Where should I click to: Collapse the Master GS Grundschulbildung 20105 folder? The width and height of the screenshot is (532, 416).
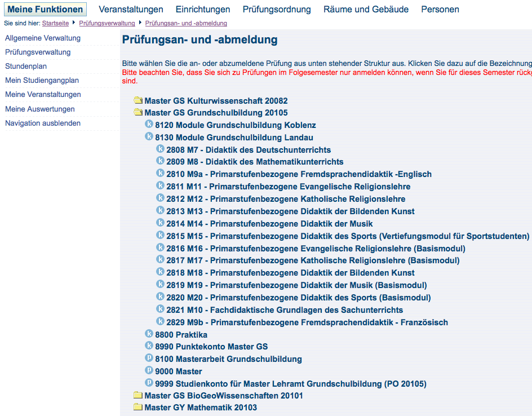(x=138, y=112)
